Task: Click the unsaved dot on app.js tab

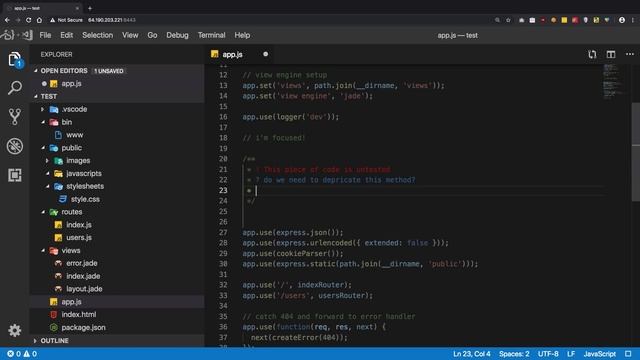Action: coord(266,54)
